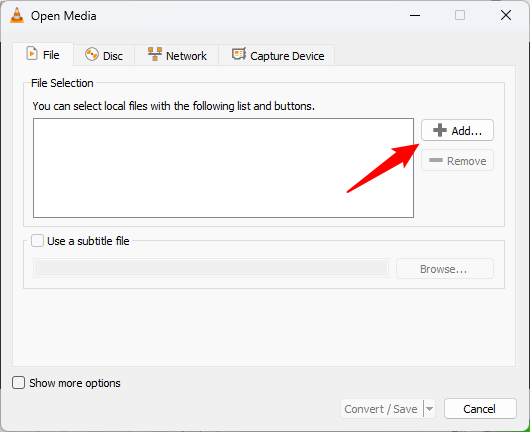Viewport: 530px width, 432px height.
Task: Click the Cancel button
Action: pos(480,409)
